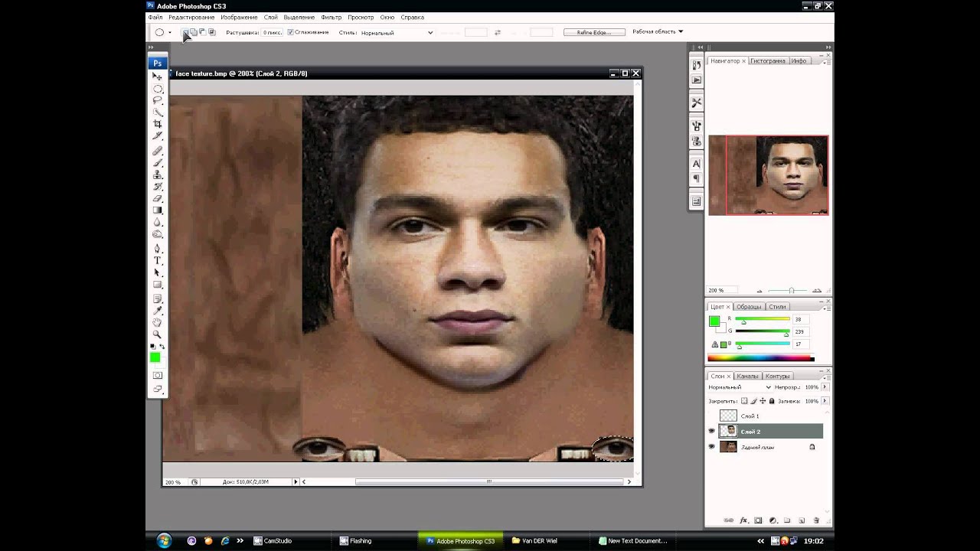This screenshot has width=980, height=551.
Task: Select the Eraser tool
Action: pyautogui.click(x=158, y=198)
